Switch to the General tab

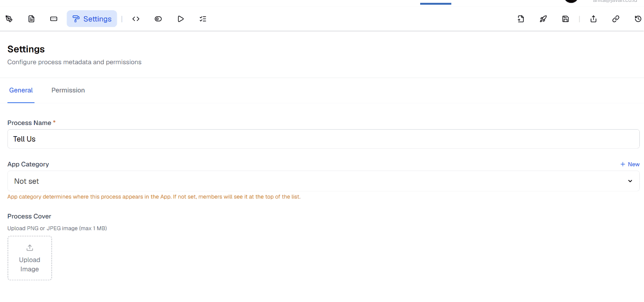tap(21, 90)
